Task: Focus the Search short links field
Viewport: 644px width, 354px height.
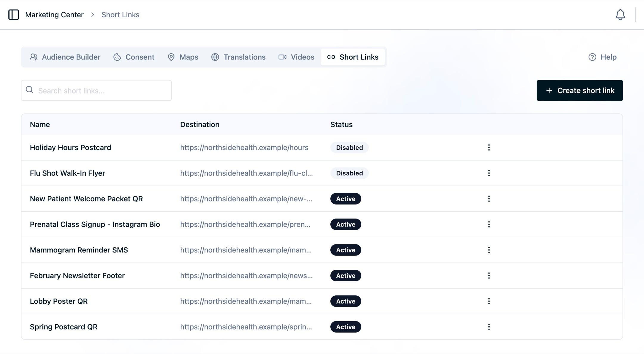Action: pyautogui.click(x=96, y=91)
